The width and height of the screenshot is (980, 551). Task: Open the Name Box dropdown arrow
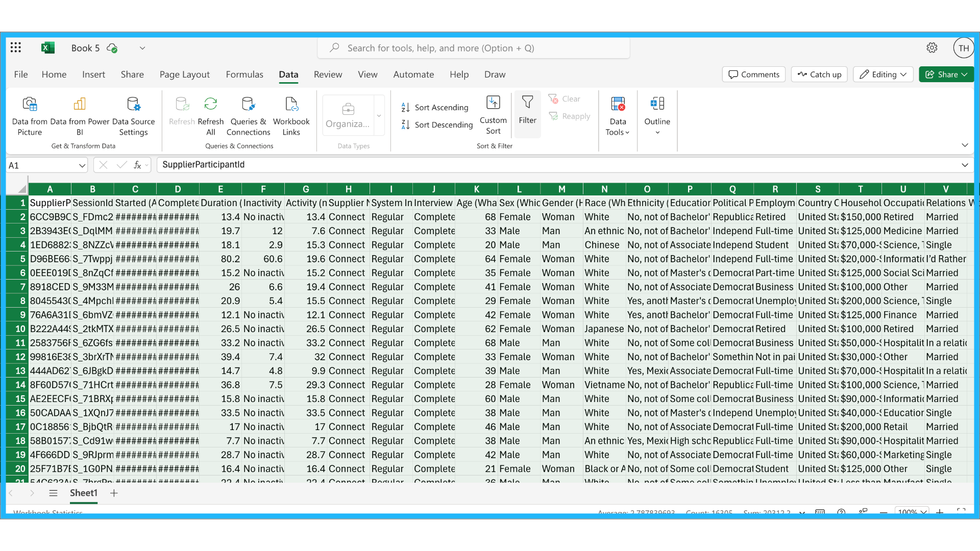(x=82, y=165)
